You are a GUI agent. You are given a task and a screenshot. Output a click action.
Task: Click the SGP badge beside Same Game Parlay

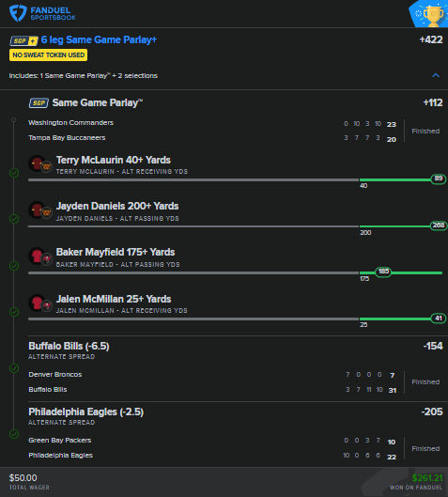click(x=39, y=103)
